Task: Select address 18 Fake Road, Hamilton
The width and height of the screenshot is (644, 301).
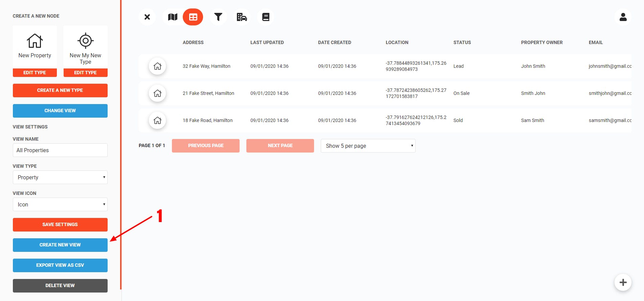Action: 207,120
